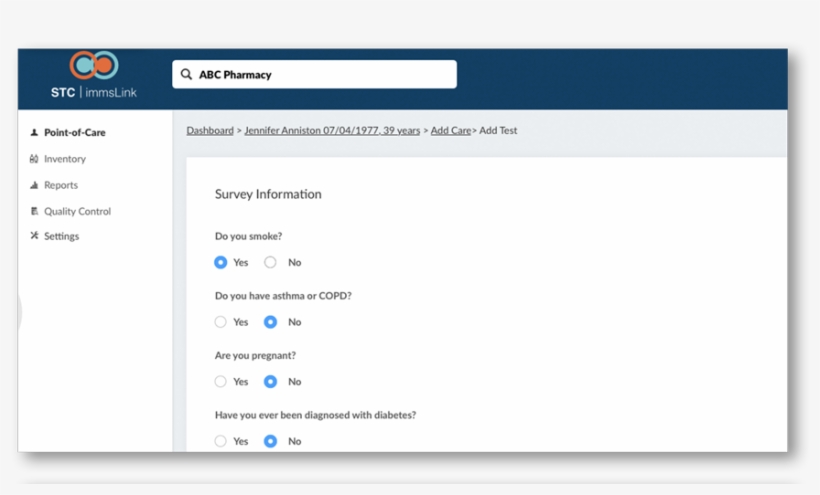Image resolution: width=820 pixels, height=495 pixels.
Task: Click the Inventory sidebar icon
Action: [34, 158]
